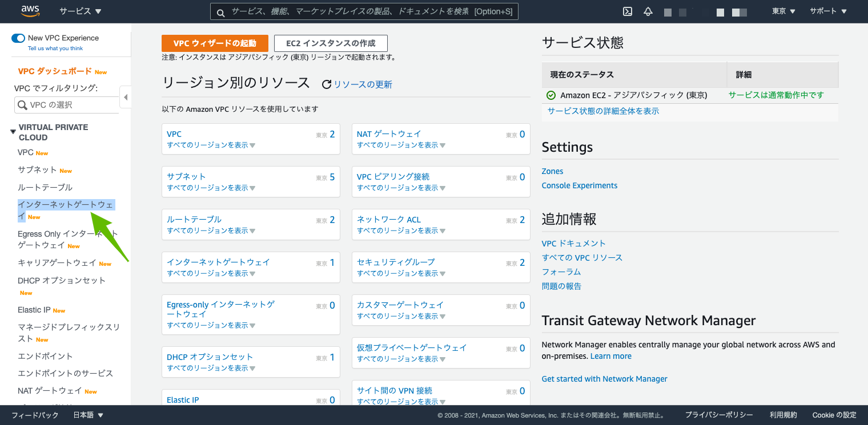Viewport: 868px width, 425px height.
Task: Open the 問題の報告 link
Action: click(x=561, y=286)
